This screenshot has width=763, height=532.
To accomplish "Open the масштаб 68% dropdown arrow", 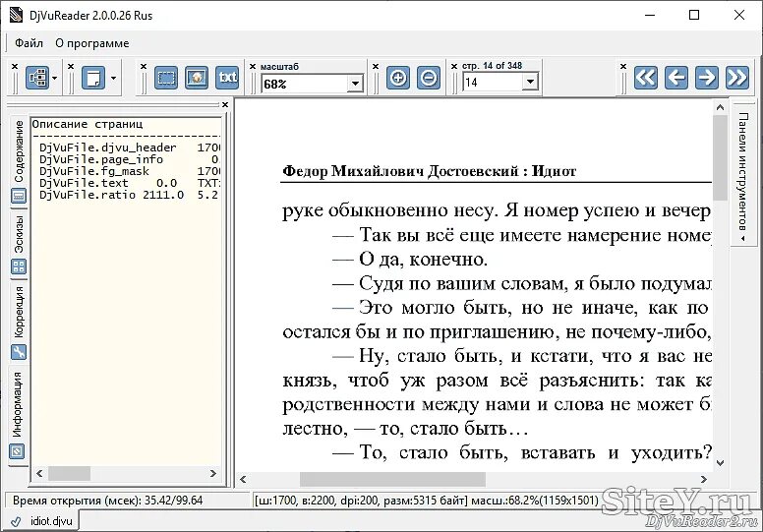I will coord(355,84).
